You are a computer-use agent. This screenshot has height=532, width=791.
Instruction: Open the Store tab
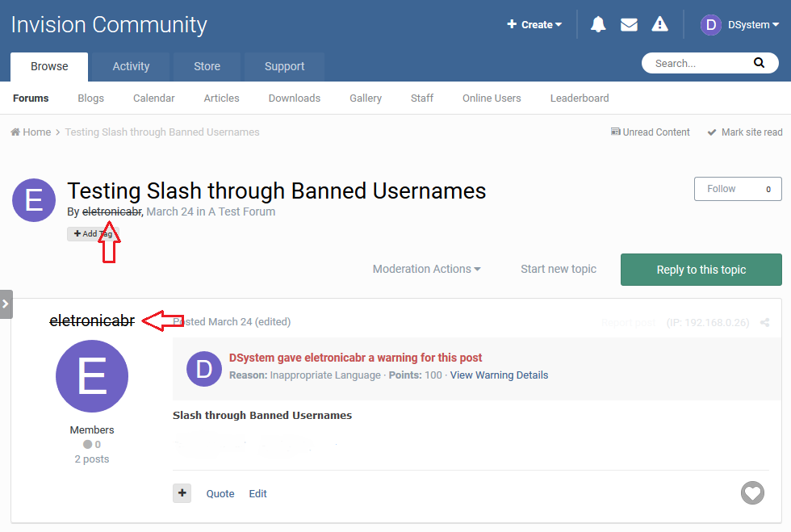207,66
